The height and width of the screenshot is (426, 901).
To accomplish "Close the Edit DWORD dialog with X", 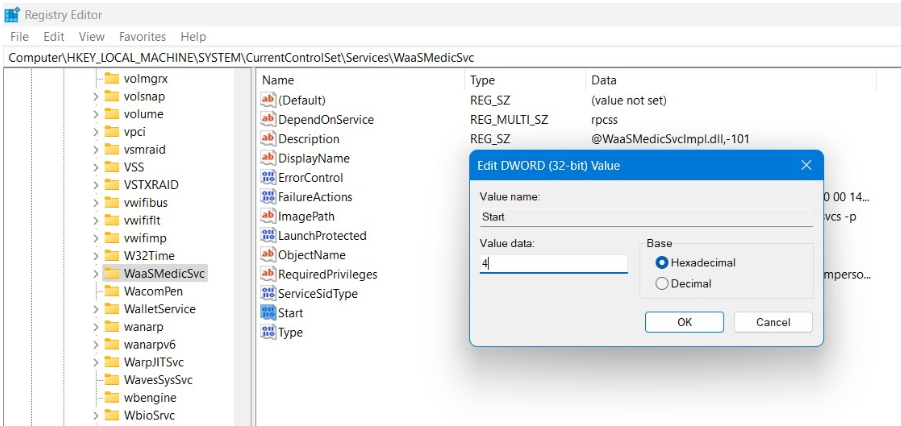I will coord(806,166).
